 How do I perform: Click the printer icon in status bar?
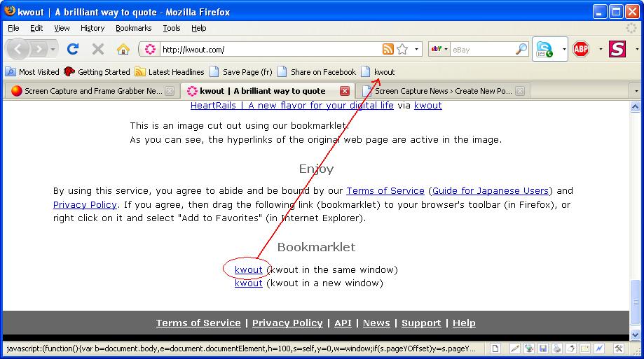point(557,349)
